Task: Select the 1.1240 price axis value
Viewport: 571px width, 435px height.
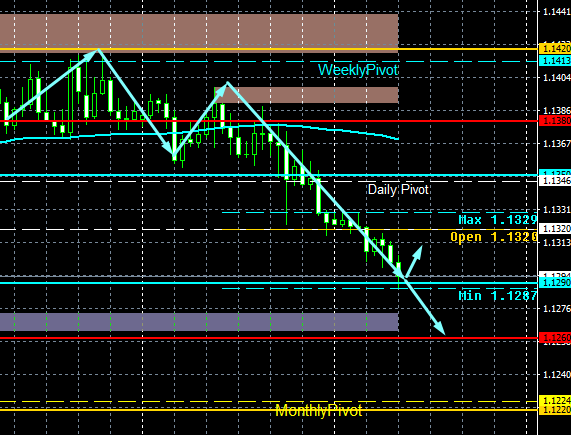Action: tap(557, 375)
